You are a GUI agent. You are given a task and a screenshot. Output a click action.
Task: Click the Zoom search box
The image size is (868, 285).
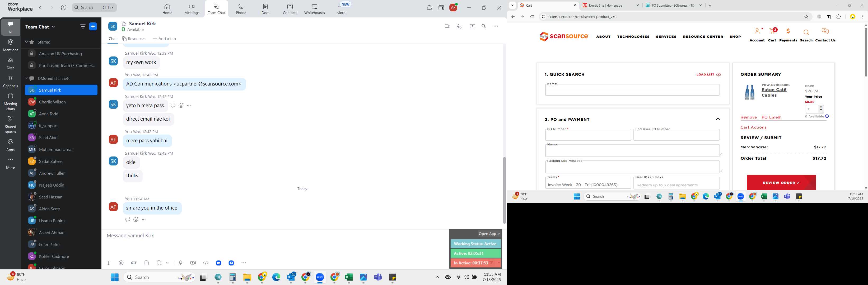(94, 7)
